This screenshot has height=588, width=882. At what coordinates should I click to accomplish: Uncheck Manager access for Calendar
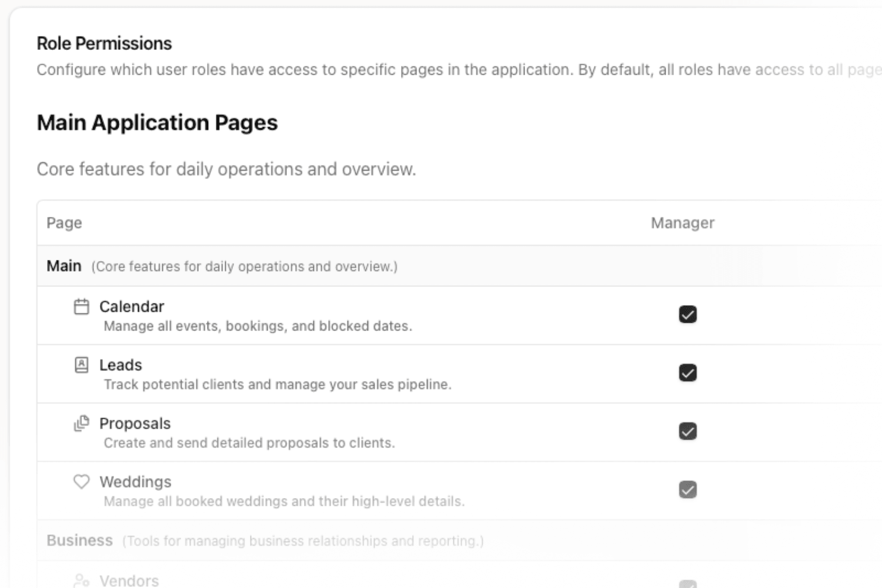pos(687,315)
